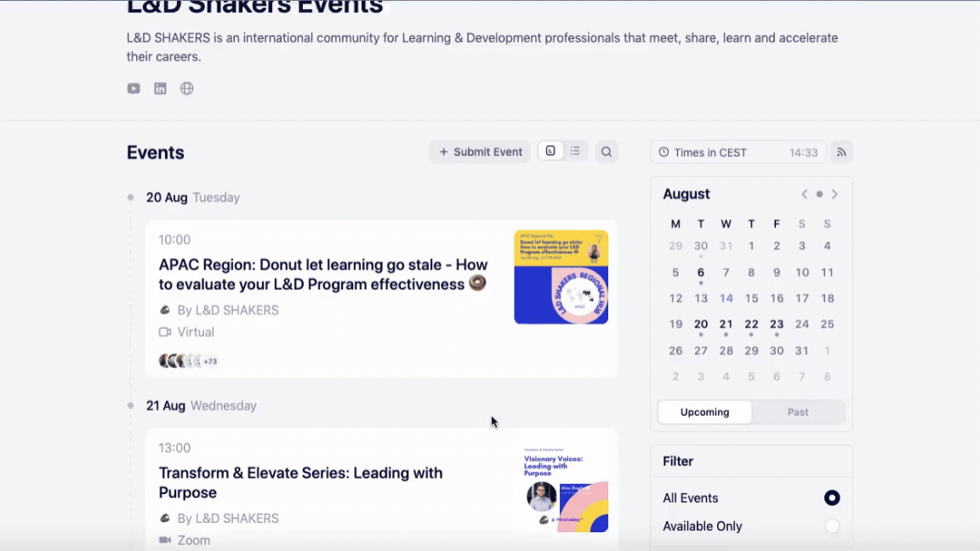980x551 pixels.
Task: Select August 22 in the calendar
Action: pyautogui.click(x=751, y=324)
